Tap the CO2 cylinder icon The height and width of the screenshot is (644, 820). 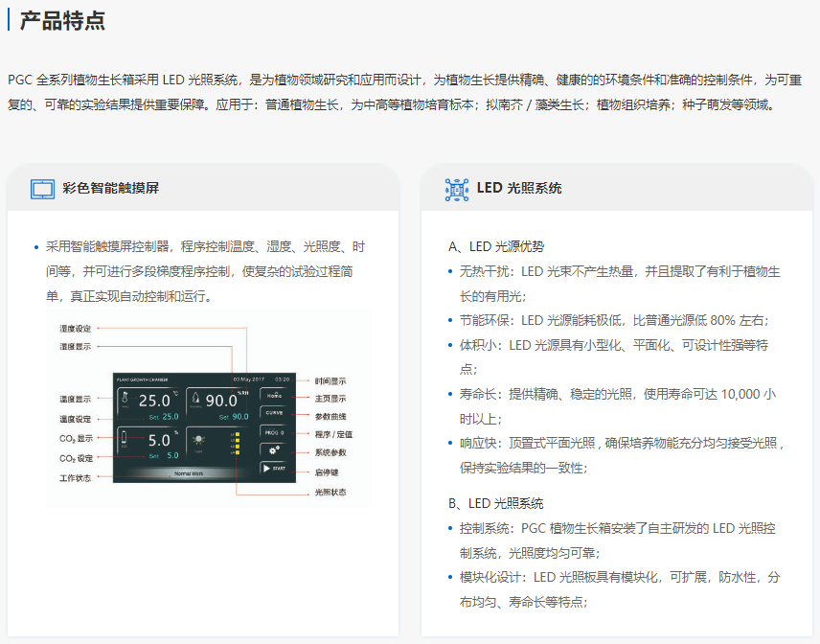click(x=125, y=441)
